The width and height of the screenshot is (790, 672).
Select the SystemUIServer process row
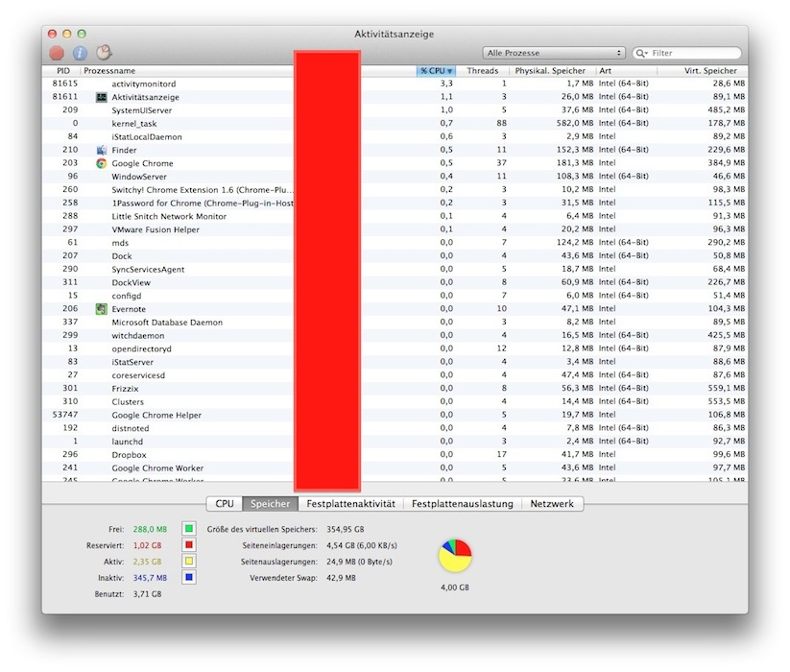click(395, 109)
